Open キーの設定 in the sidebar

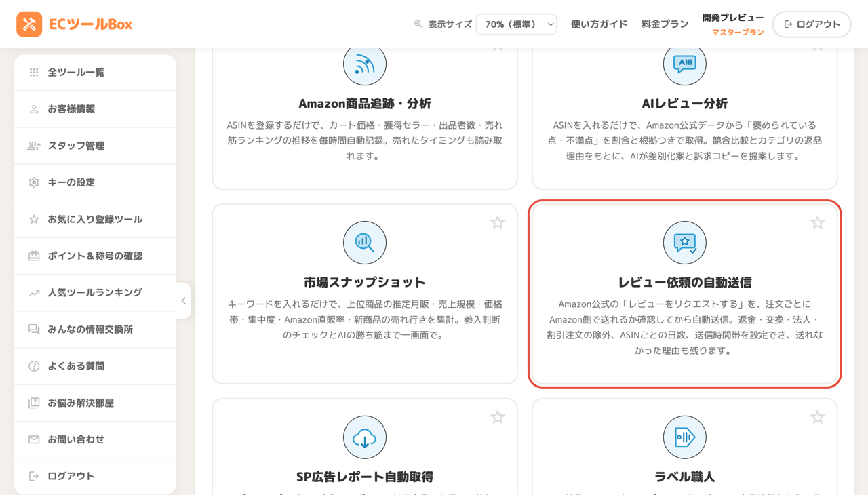[95, 182]
